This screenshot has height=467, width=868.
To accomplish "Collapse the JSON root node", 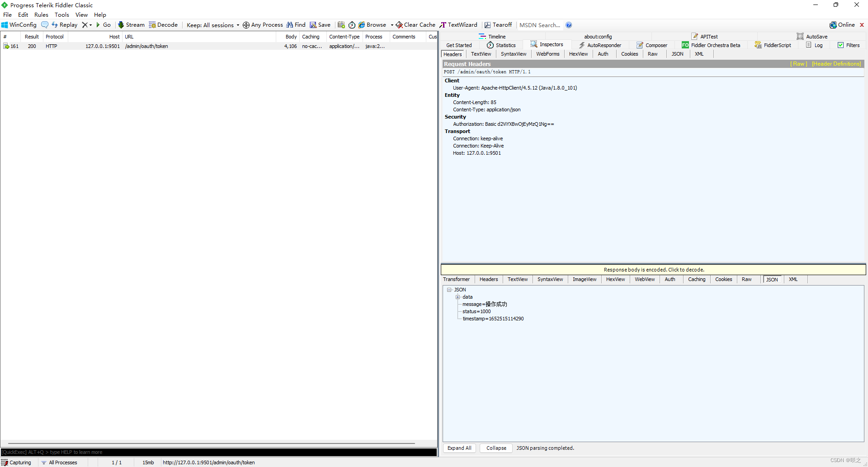I will pyautogui.click(x=450, y=290).
